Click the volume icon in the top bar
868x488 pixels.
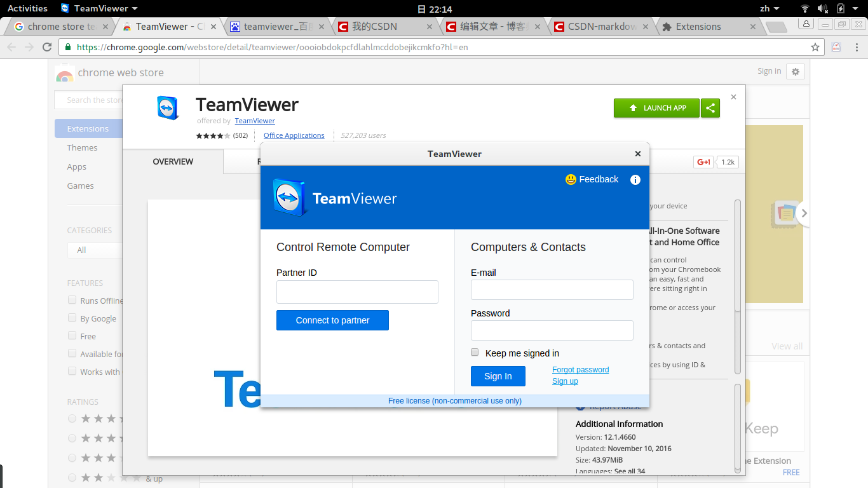[822, 8]
